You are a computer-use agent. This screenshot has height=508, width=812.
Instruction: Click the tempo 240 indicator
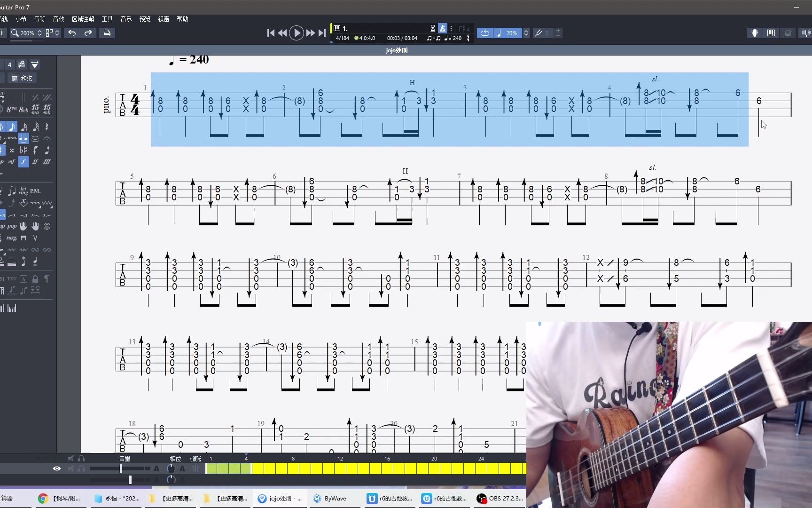point(453,38)
